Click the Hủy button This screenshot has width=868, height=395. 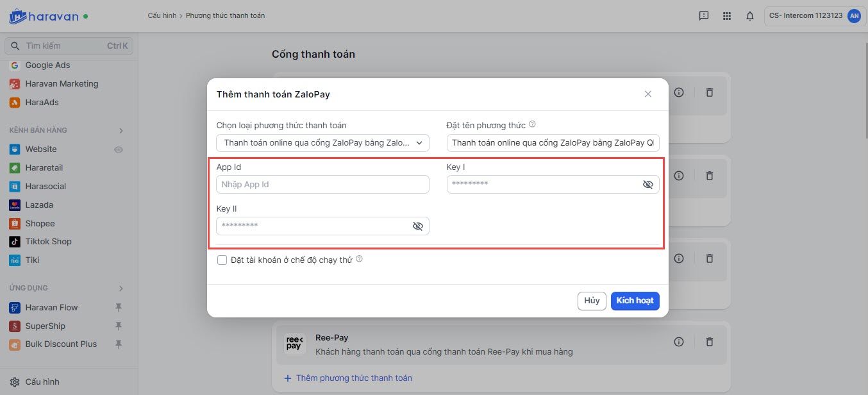[591, 301]
